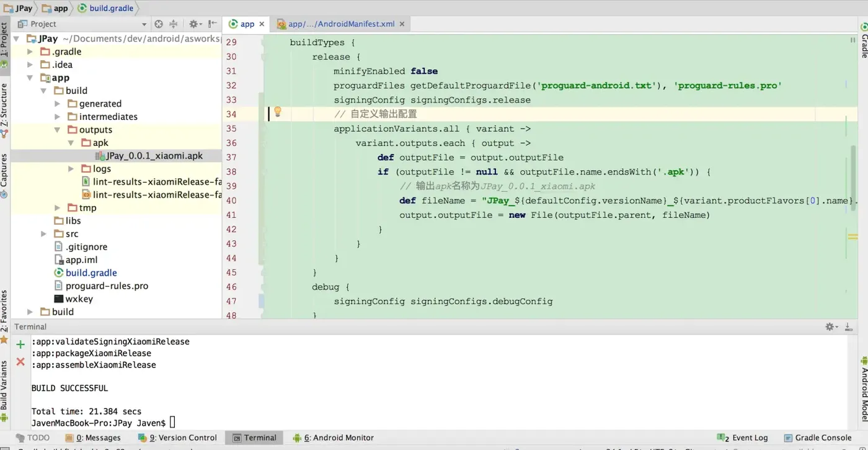This screenshot has width=868, height=450.
Task: Collapse the apk folder
Action: point(71,143)
